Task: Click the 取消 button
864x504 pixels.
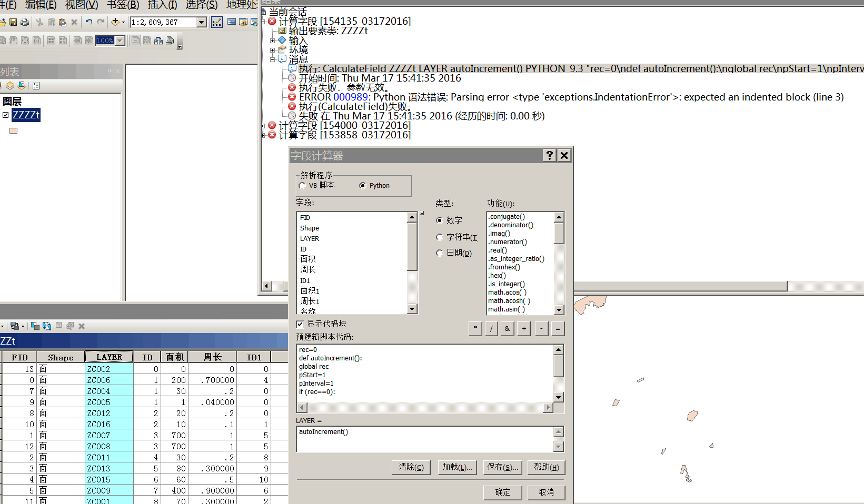Action: pyautogui.click(x=547, y=492)
